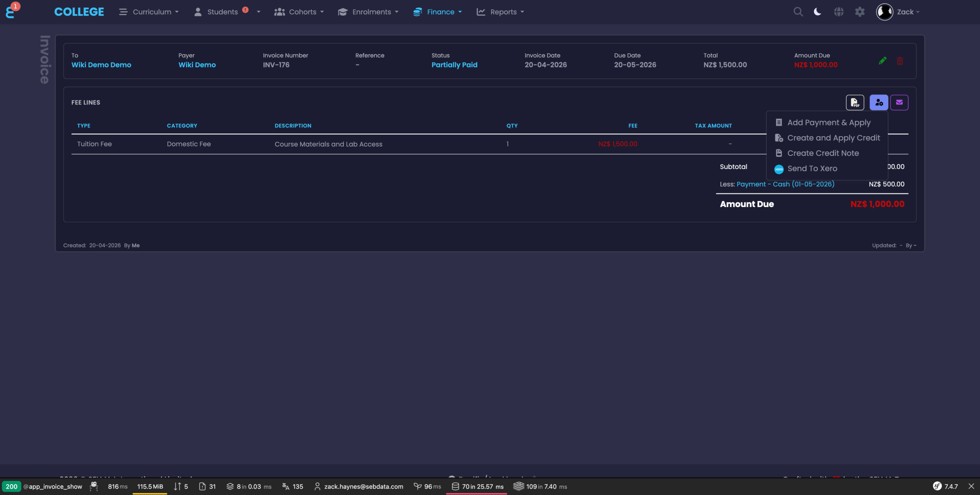Toggle the invoice actions dropdown button
The width and height of the screenshot is (980, 495).
pyautogui.click(x=879, y=102)
